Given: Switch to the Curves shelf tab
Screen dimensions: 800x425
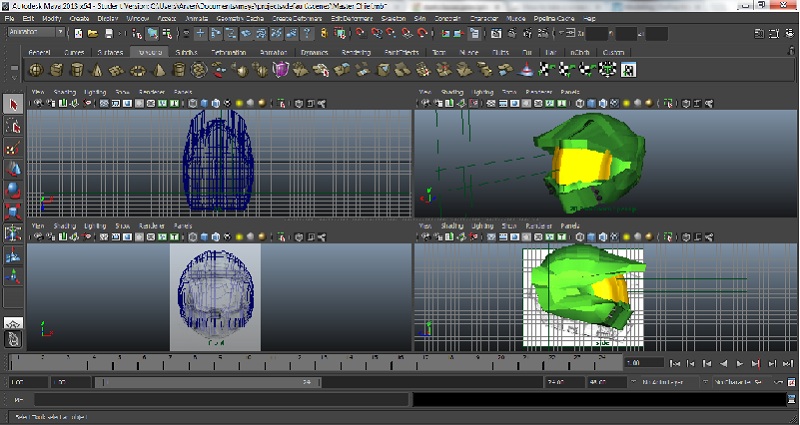Looking at the screenshot, I should (74, 52).
